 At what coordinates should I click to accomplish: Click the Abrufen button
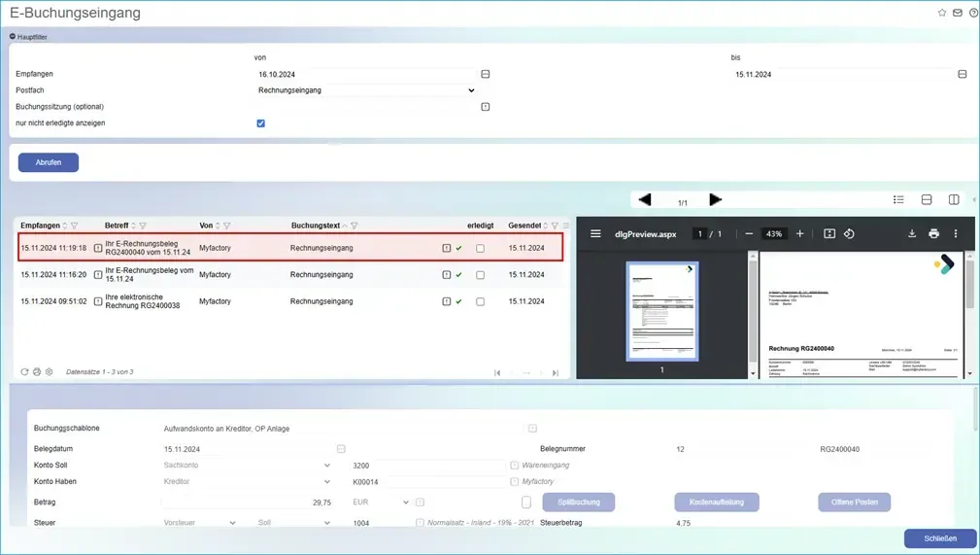pos(49,162)
